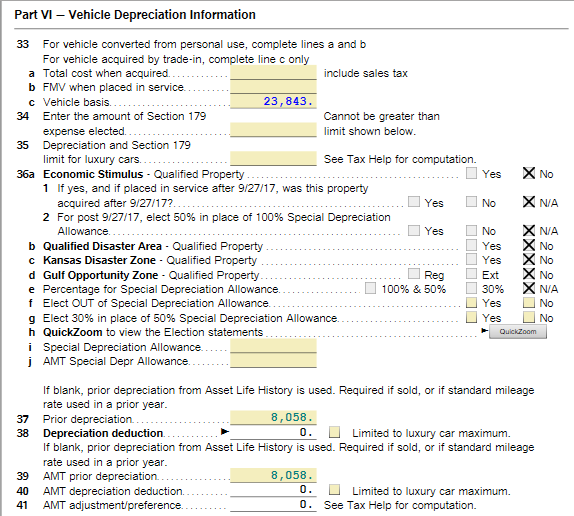Click Section 179 expense elected field

tap(273, 130)
